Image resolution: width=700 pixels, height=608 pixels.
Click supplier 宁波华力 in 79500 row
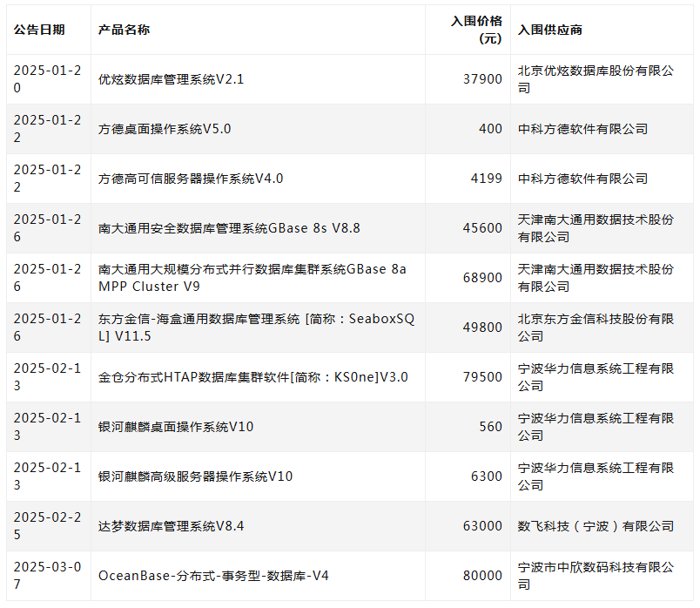pos(596,377)
